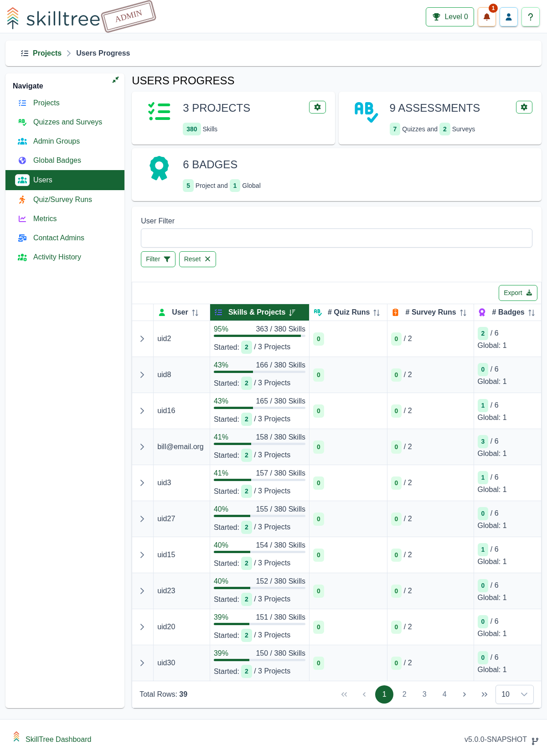
Task: Click the Projects checklist card icon
Action: 159,111
